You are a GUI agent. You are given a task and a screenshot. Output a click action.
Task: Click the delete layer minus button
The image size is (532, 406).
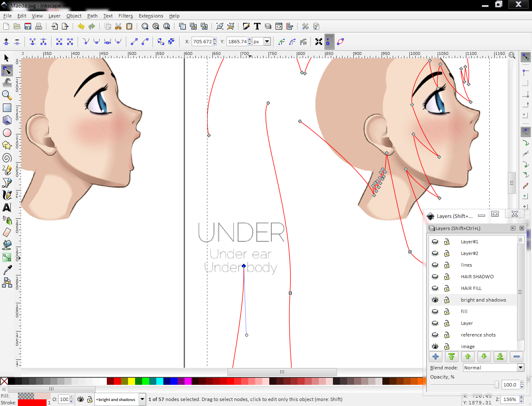click(x=516, y=356)
